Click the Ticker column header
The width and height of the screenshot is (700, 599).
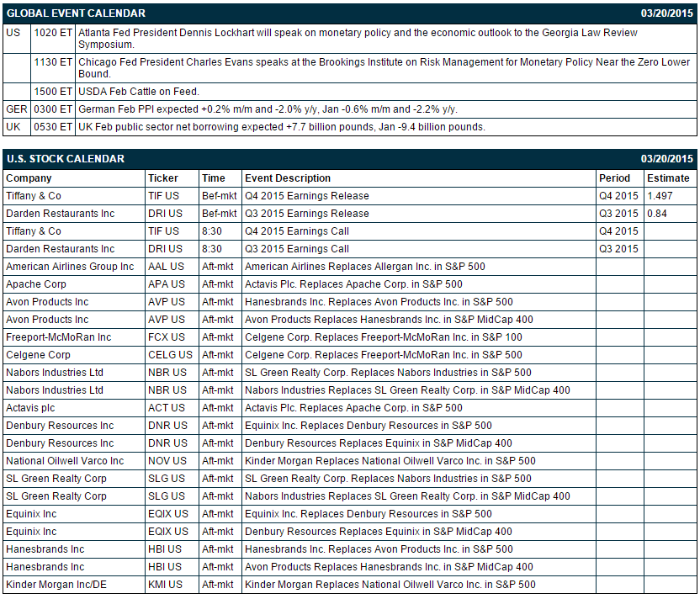coord(163,178)
